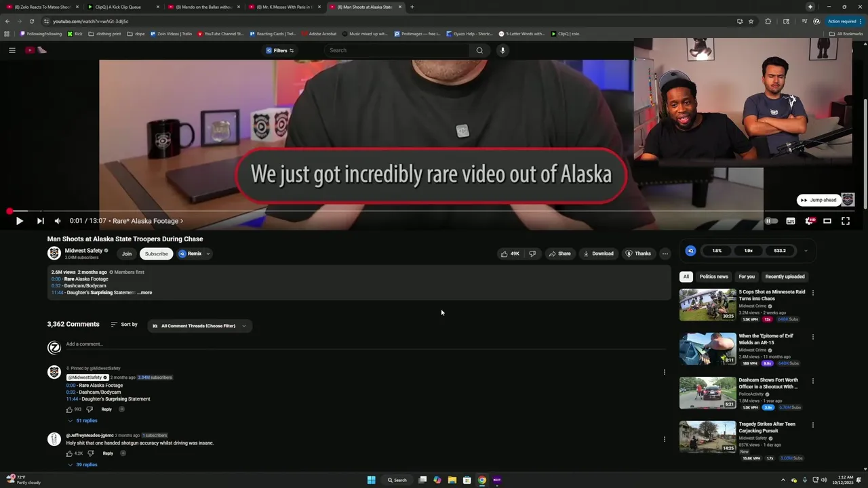Open pinned comment options menu
This screenshot has width=868, height=488.
(665, 372)
